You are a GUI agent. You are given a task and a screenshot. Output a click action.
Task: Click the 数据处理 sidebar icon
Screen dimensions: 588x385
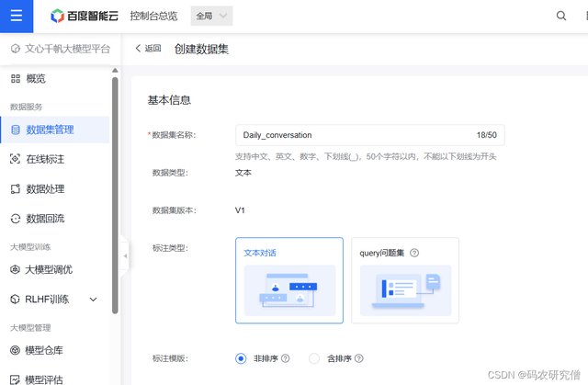coord(16,189)
